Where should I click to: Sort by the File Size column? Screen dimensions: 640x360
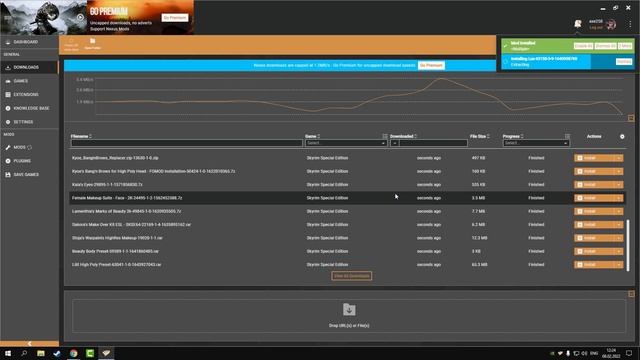tap(479, 136)
